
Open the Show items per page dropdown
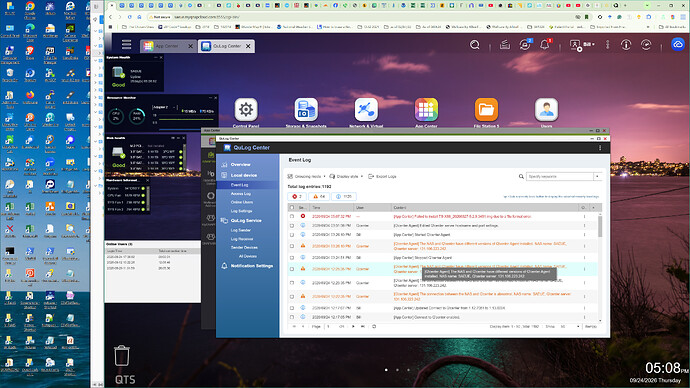tap(570, 327)
